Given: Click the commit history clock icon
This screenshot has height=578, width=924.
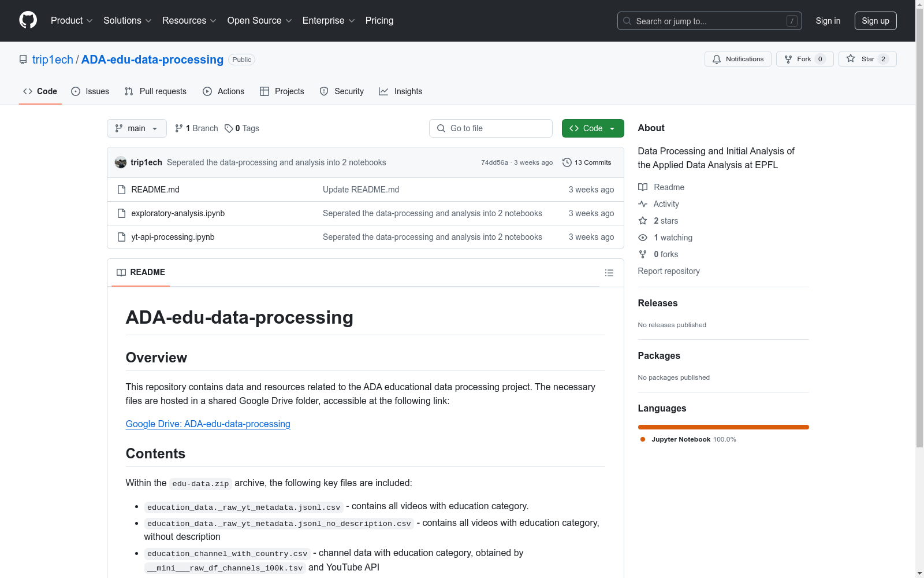Looking at the screenshot, I should 567,162.
